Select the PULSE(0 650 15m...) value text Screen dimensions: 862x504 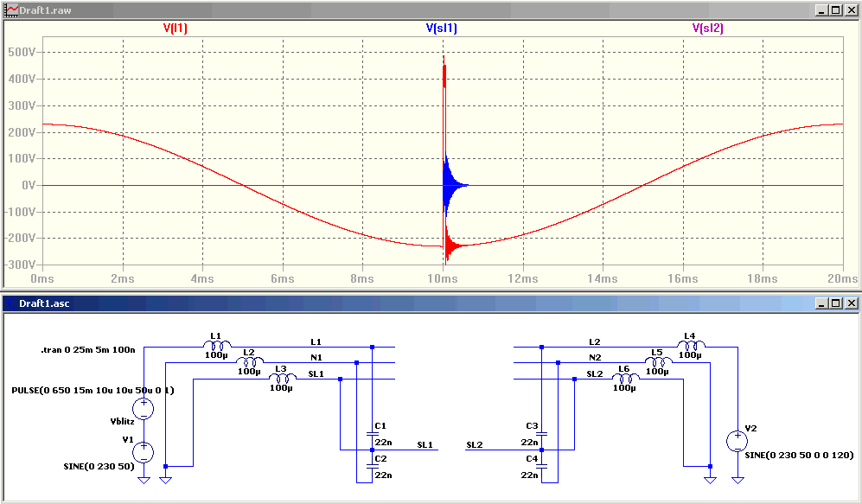(x=93, y=390)
